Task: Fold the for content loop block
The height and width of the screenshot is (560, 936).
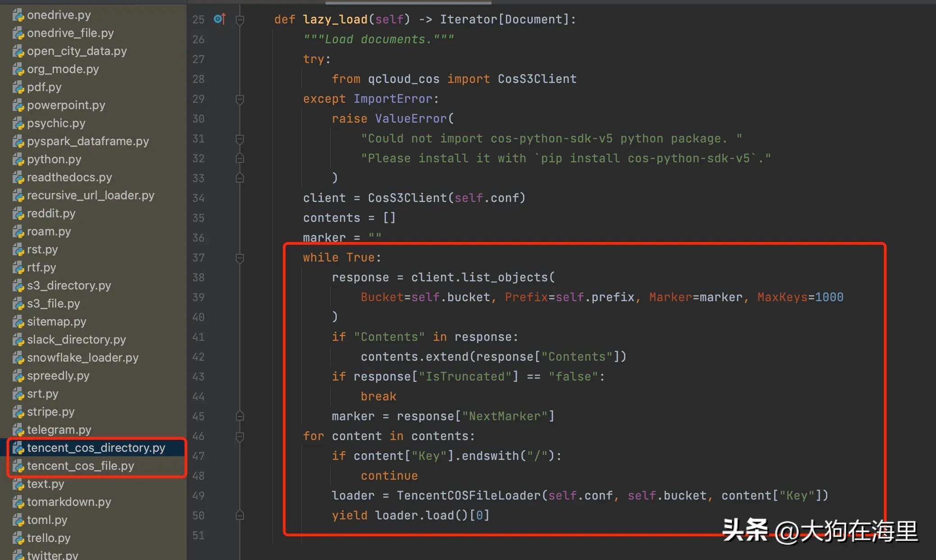Action: (240, 436)
